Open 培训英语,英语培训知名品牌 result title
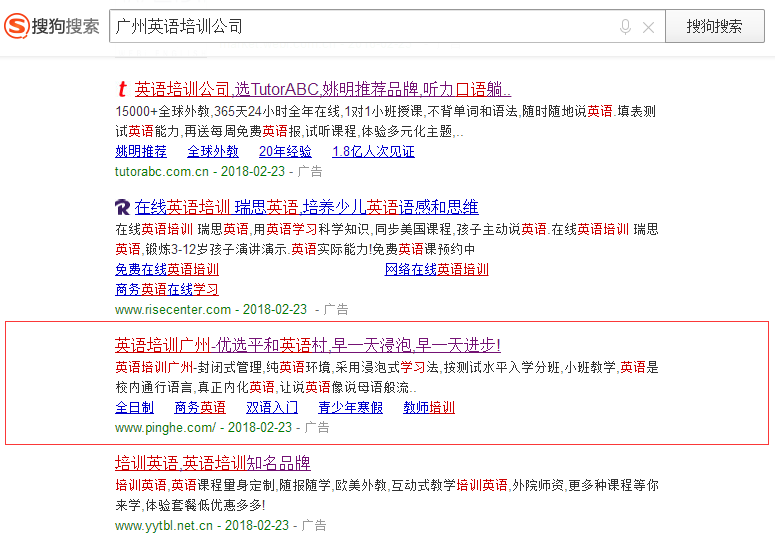Image resolution: width=775 pixels, height=546 pixels. coord(213,463)
